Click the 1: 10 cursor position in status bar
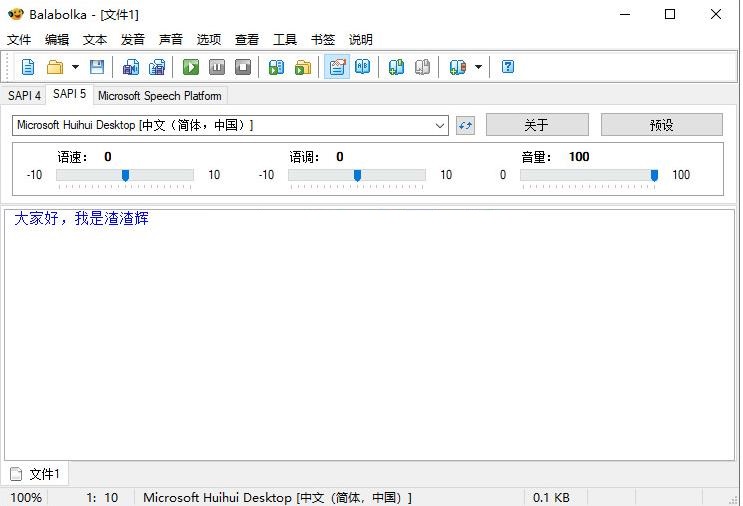 [102, 497]
